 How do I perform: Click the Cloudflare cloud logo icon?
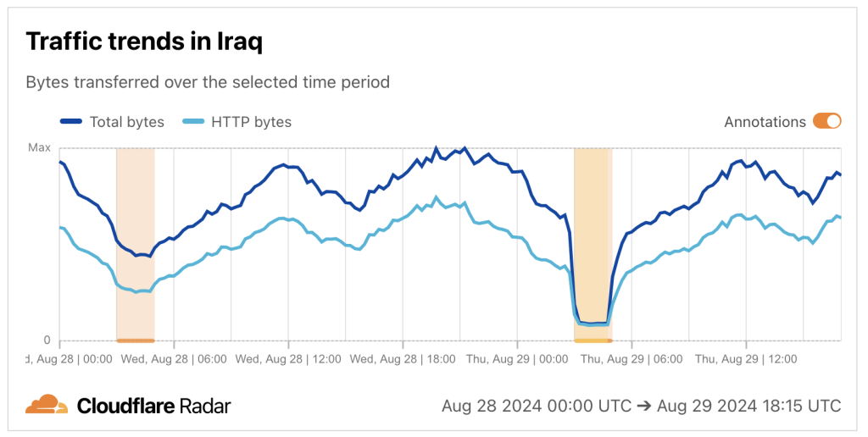pos(46,405)
